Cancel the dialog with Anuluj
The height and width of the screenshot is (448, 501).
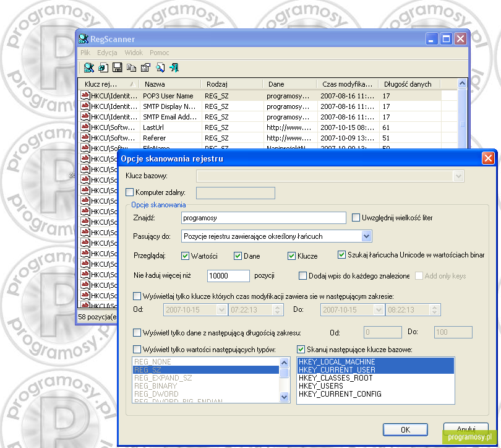(466, 429)
